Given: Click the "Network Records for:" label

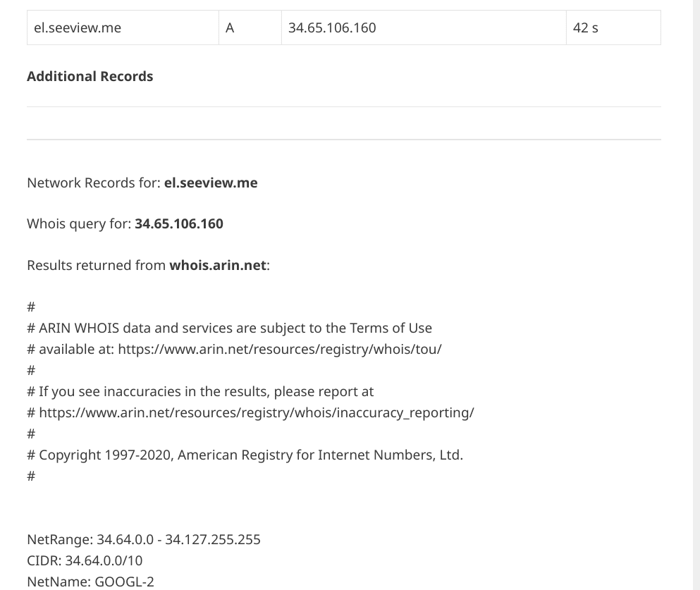Looking at the screenshot, I should (94, 183).
